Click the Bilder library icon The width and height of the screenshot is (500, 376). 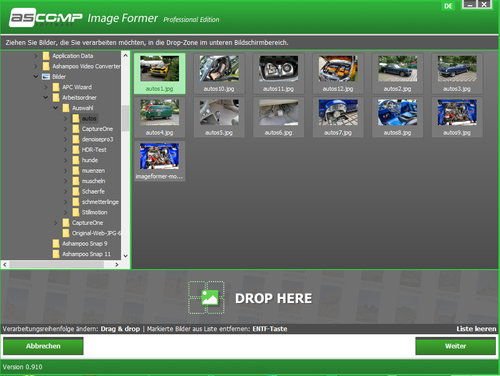coord(46,77)
